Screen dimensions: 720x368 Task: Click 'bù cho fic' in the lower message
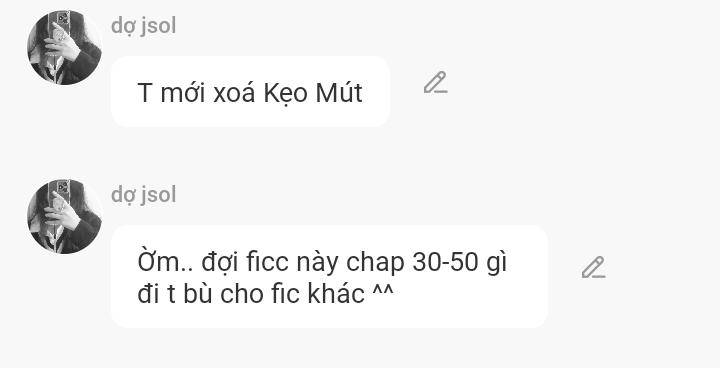pyautogui.click(x=242, y=293)
